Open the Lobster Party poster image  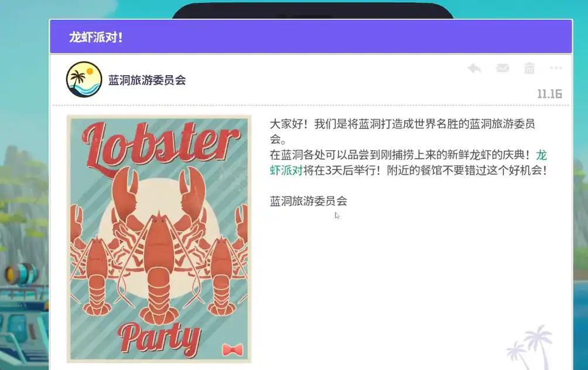click(x=159, y=239)
